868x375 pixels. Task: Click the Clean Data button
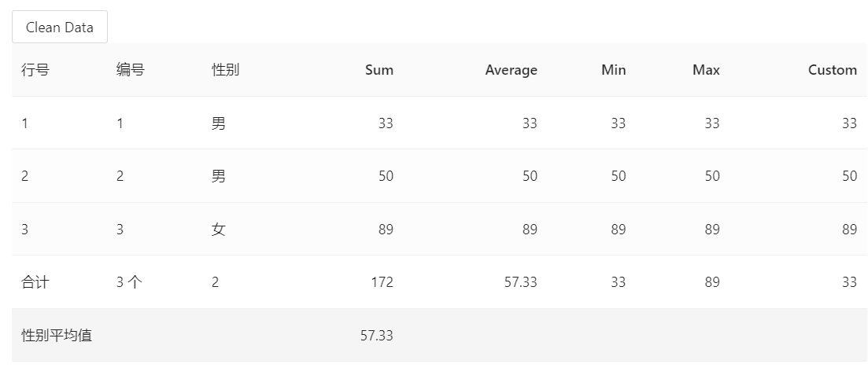(x=60, y=28)
